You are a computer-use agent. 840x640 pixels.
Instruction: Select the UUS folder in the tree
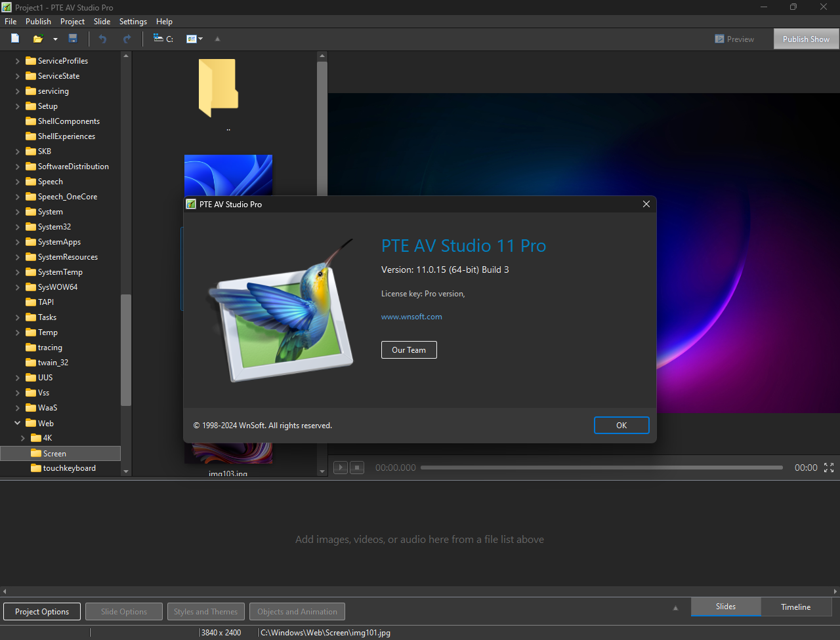pos(45,378)
